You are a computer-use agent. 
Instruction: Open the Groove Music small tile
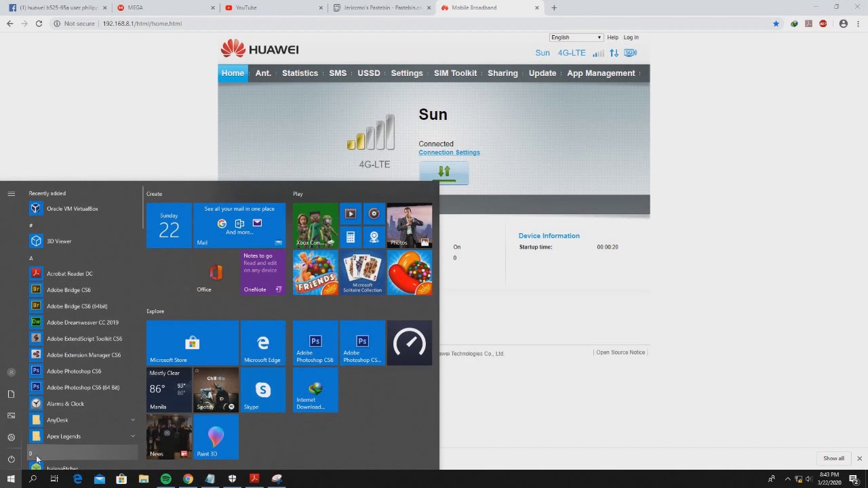pyautogui.click(x=374, y=214)
